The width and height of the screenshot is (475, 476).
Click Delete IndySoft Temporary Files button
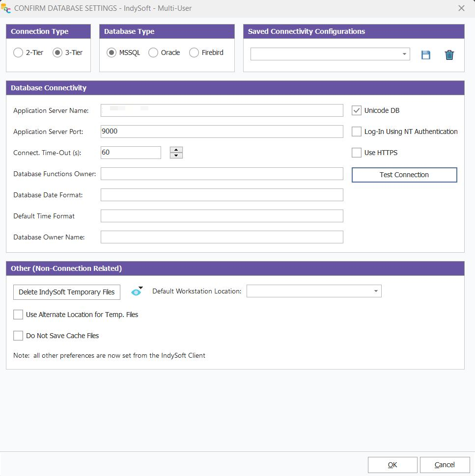66,292
